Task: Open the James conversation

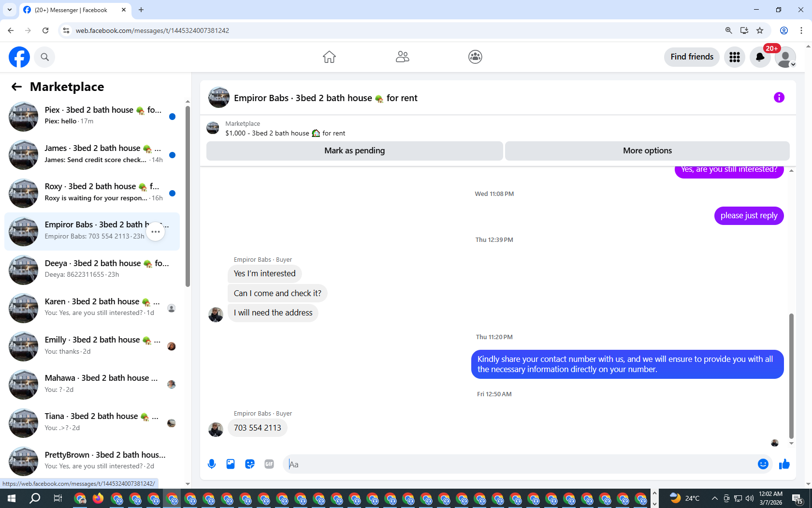Action: [92, 155]
